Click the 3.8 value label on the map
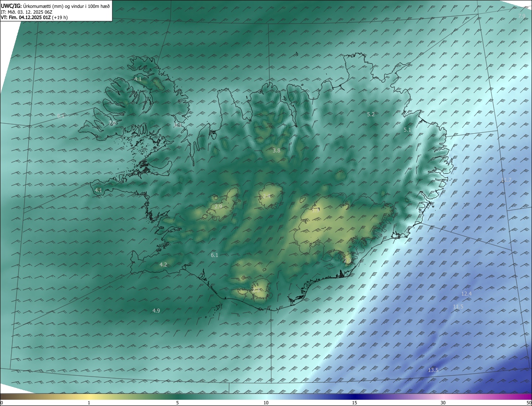 [x=276, y=151]
